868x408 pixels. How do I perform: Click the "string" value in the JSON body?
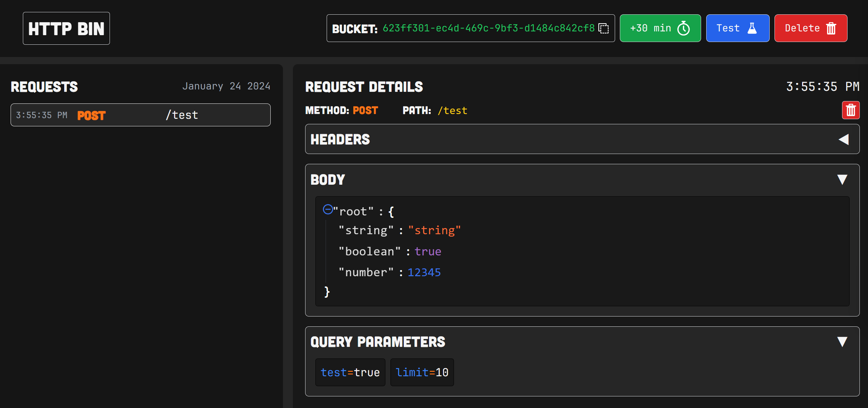click(435, 230)
